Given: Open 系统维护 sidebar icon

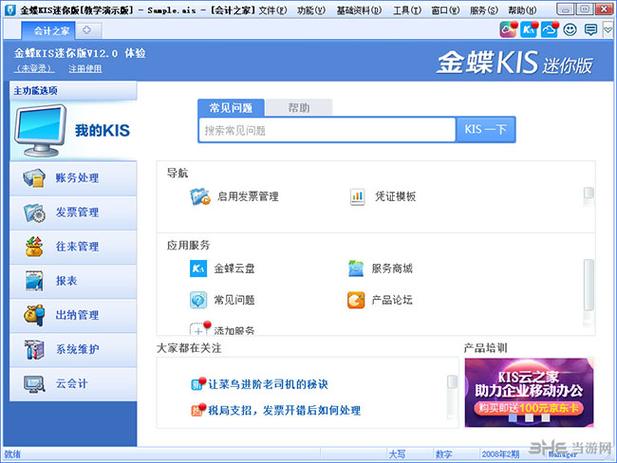Looking at the screenshot, I should point(34,349).
